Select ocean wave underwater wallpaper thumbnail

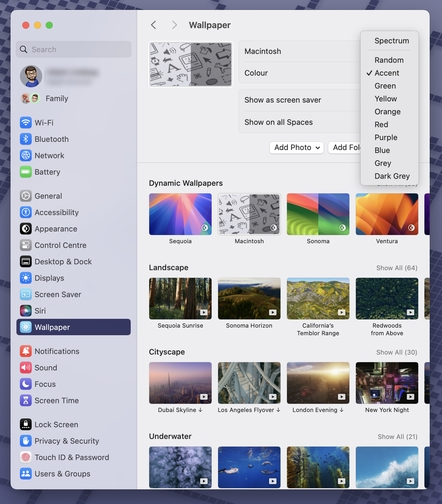coord(387,467)
